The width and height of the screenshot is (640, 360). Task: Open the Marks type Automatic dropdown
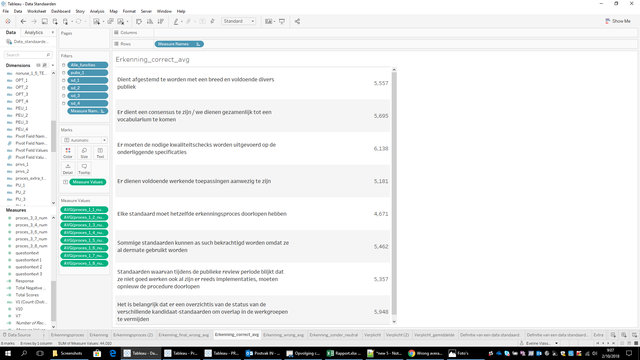coord(84,140)
